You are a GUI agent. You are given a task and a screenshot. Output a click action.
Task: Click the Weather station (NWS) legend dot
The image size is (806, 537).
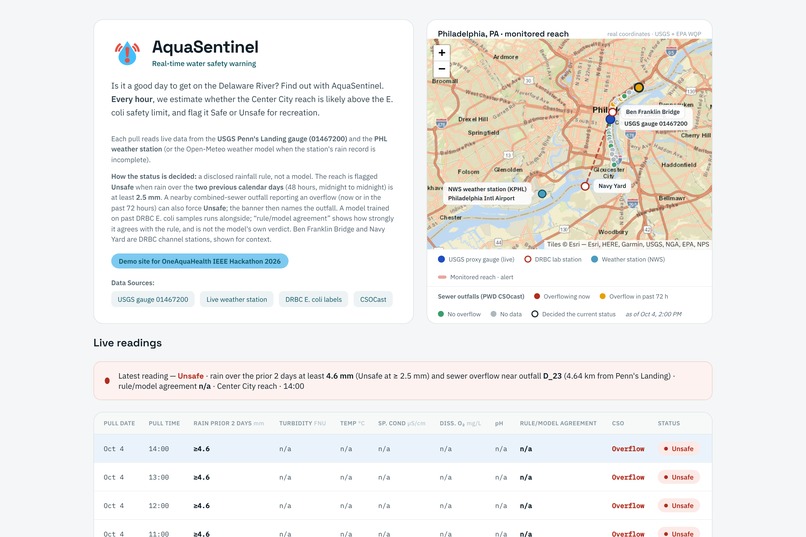point(594,260)
